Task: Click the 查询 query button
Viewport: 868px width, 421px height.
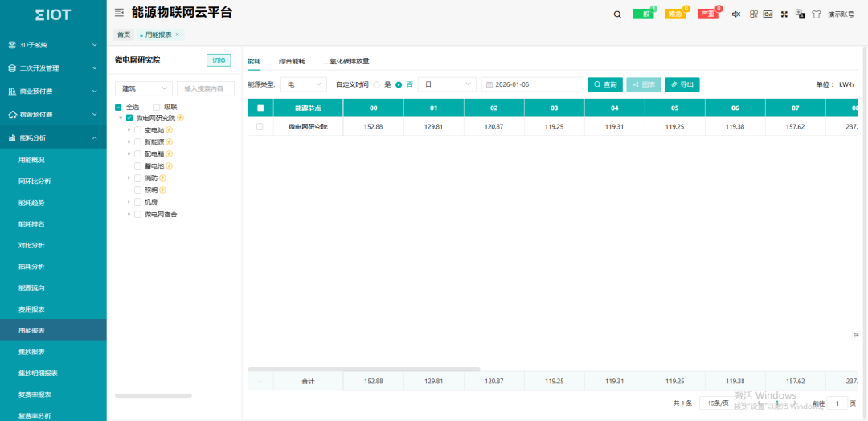Action: [x=605, y=84]
